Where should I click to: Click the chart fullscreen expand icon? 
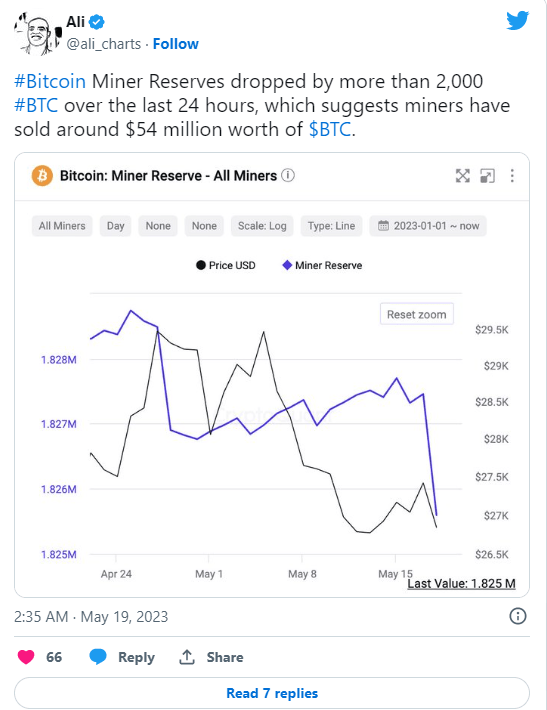click(x=462, y=176)
